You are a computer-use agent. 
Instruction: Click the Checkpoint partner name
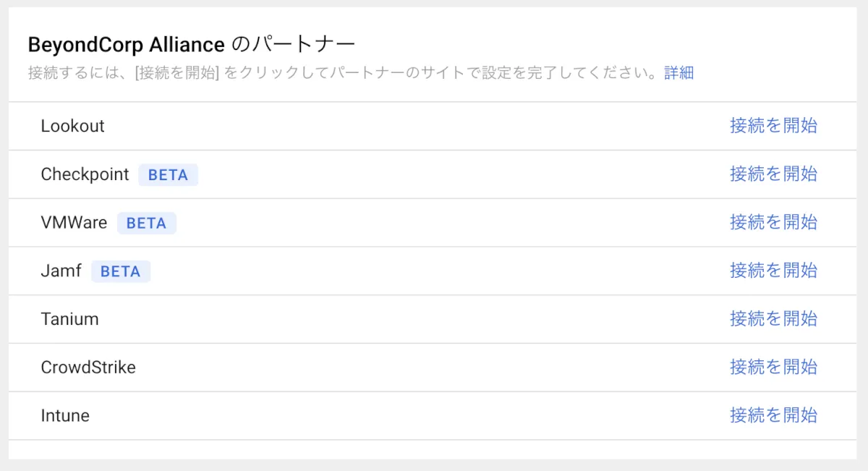(85, 174)
